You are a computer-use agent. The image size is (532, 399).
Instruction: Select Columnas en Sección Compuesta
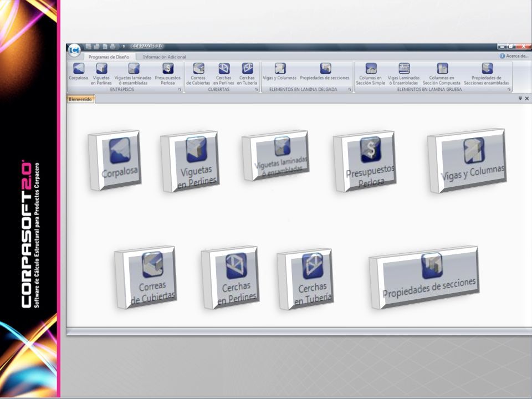click(442, 74)
